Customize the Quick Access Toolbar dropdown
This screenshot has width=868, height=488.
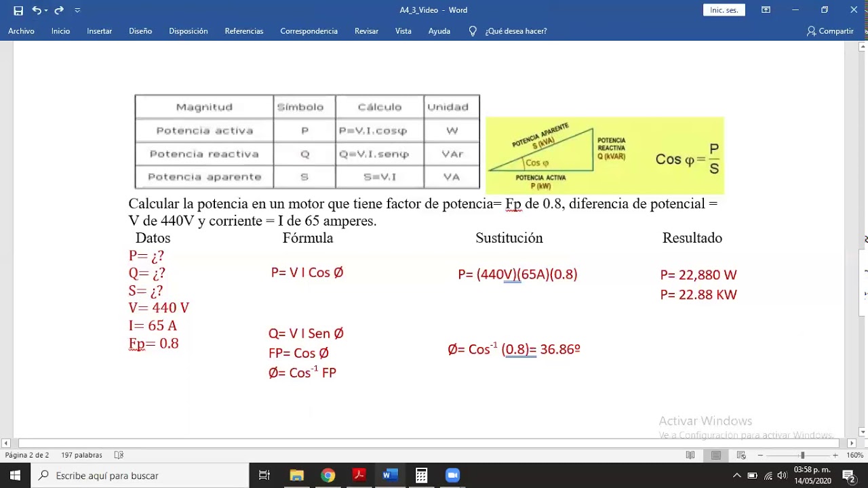point(77,10)
